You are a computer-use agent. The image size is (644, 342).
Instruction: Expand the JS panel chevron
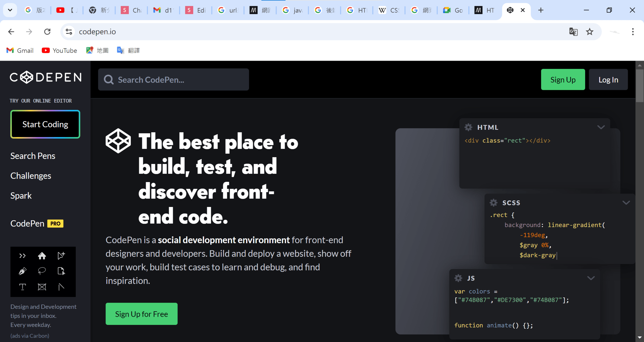(x=591, y=278)
